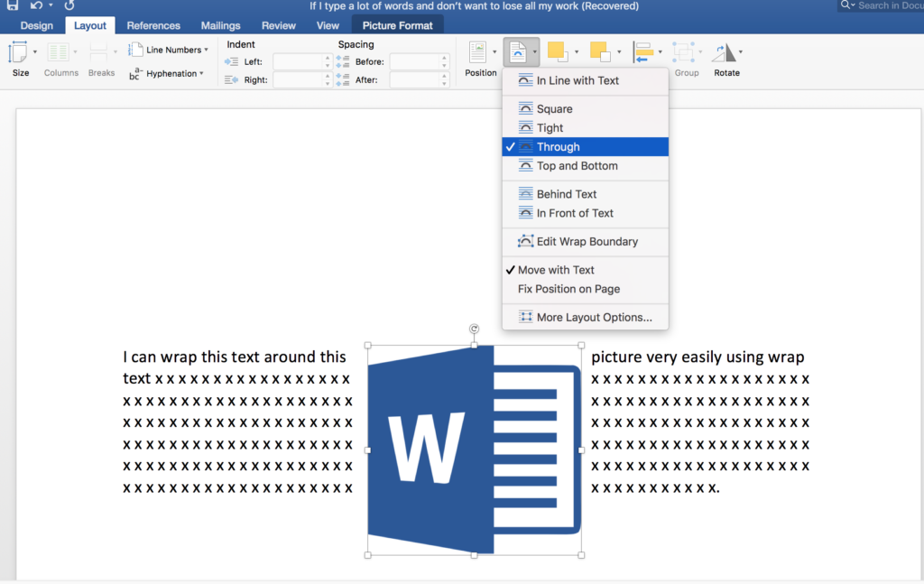Open the Size page setup icon
The height and width of the screenshot is (584, 924).
pos(18,51)
